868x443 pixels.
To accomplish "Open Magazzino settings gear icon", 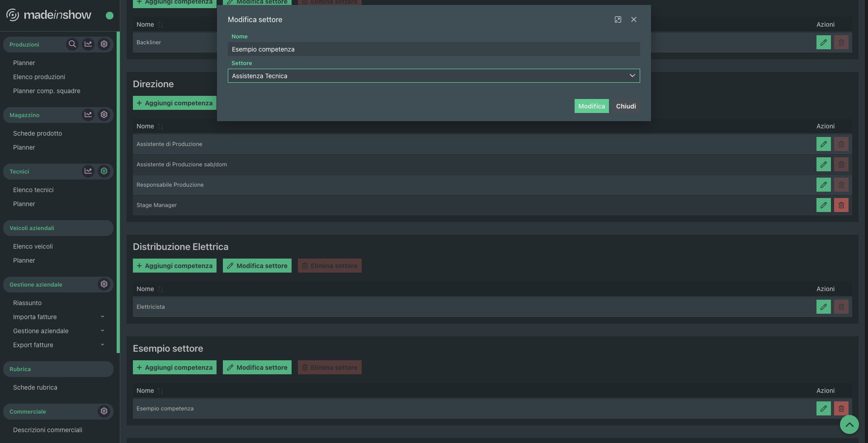I will [x=104, y=115].
